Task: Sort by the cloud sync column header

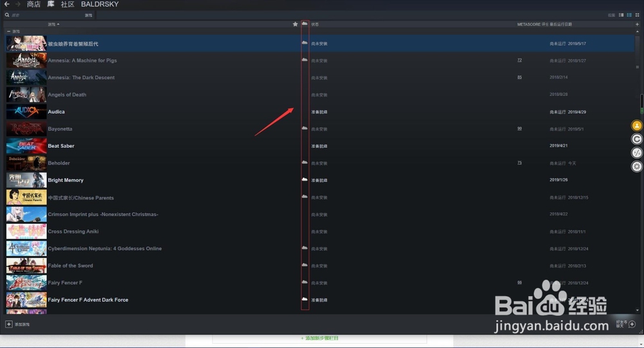Action: click(x=305, y=24)
